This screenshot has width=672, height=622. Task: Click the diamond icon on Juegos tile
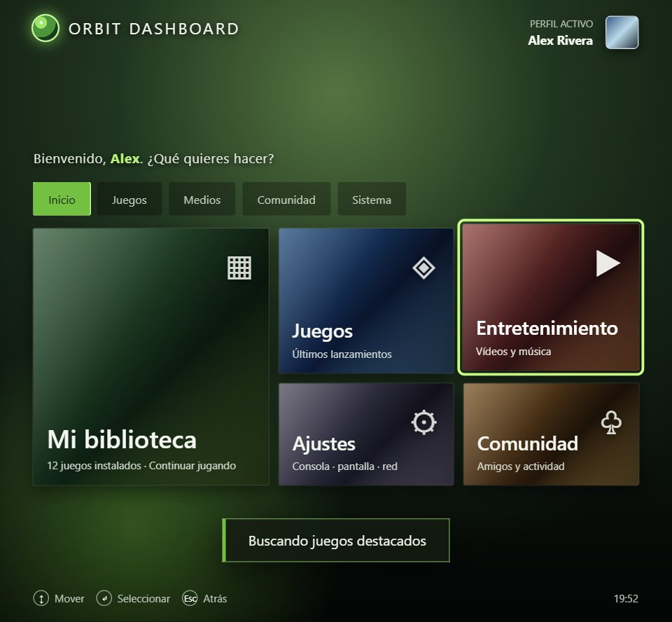pyautogui.click(x=424, y=268)
